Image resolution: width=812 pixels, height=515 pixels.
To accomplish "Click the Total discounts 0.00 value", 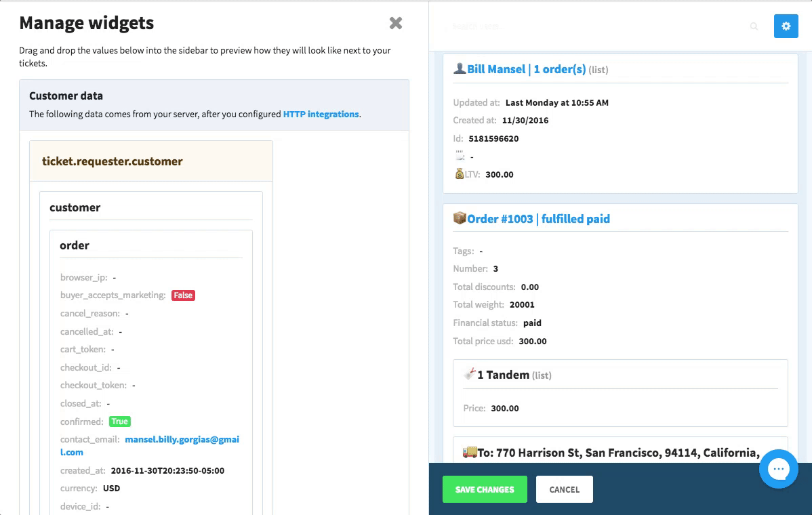I will click(x=530, y=287).
